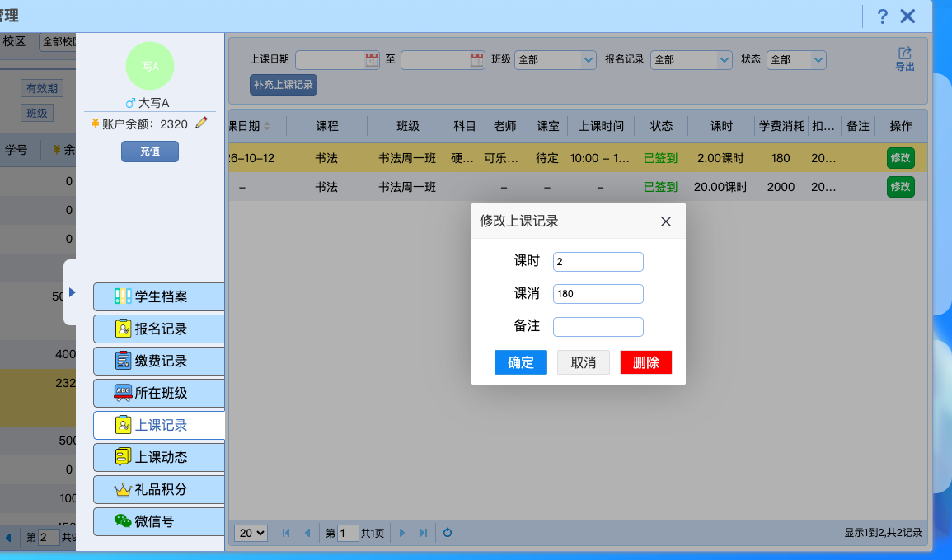Open the 上课动态 tab
This screenshot has height=560, width=952.
click(159, 457)
